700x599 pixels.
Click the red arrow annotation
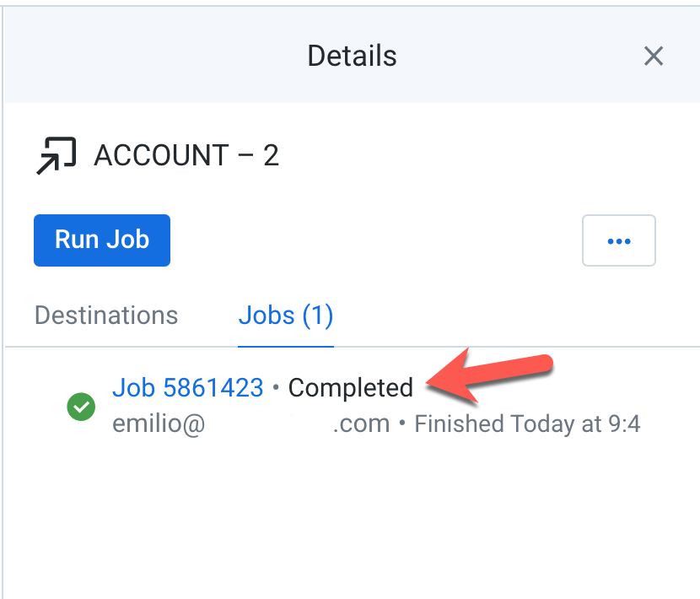pyautogui.click(x=490, y=375)
